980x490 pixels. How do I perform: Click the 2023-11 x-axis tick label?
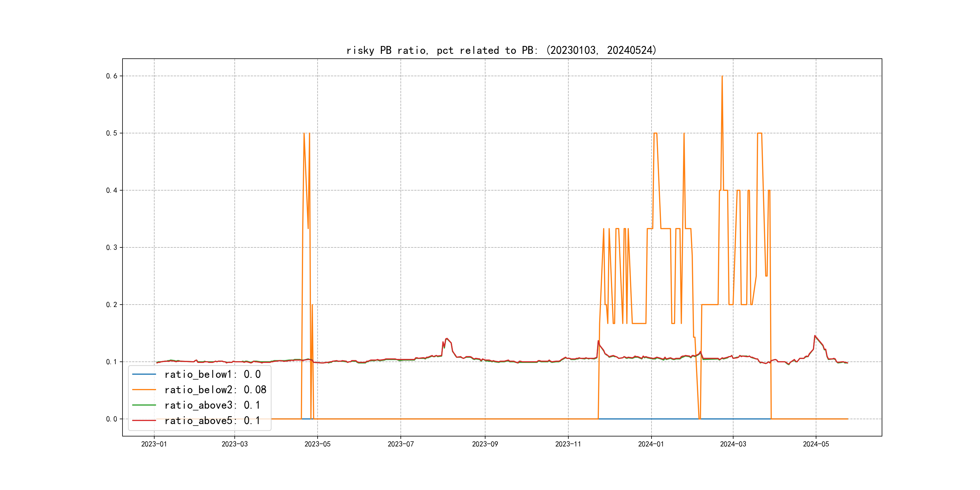[x=568, y=444]
